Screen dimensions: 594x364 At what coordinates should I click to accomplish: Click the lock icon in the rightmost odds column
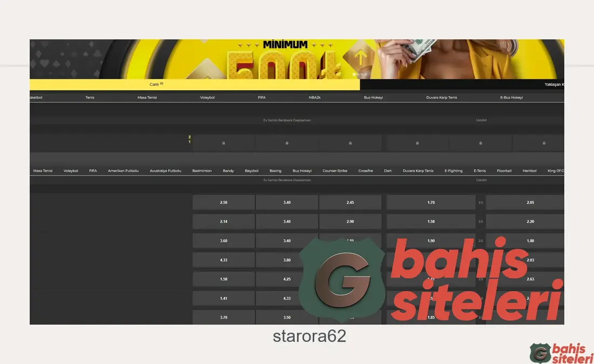[544, 142]
